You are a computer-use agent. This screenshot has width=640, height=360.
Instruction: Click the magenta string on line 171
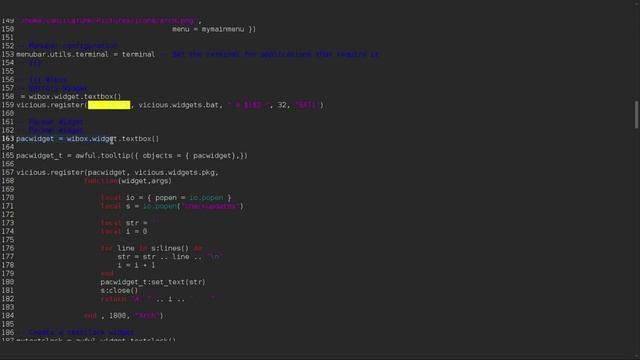(210, 207)
